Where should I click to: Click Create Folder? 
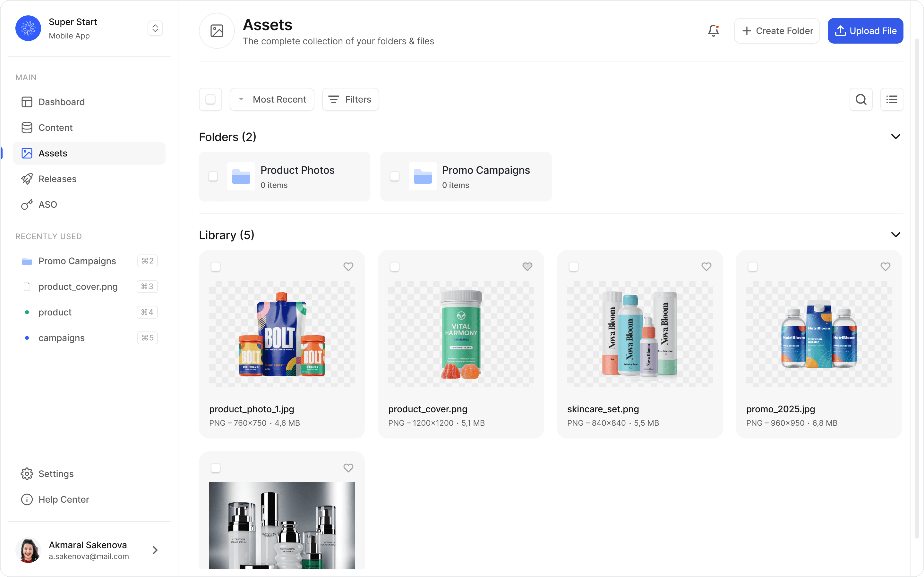click(x=777, y=30)
